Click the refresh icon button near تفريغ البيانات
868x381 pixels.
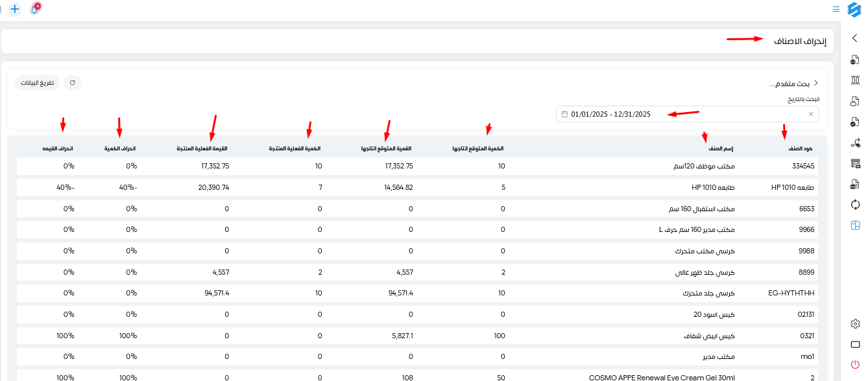73,83
